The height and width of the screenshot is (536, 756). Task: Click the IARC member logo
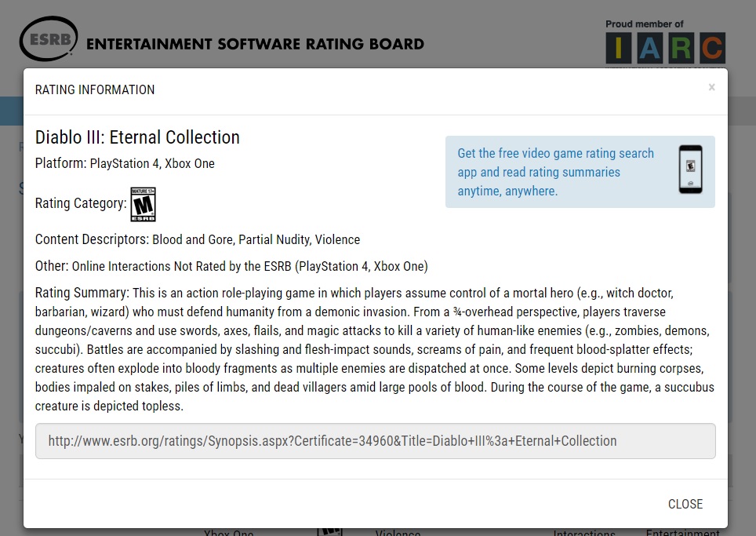tap(665, 48)
